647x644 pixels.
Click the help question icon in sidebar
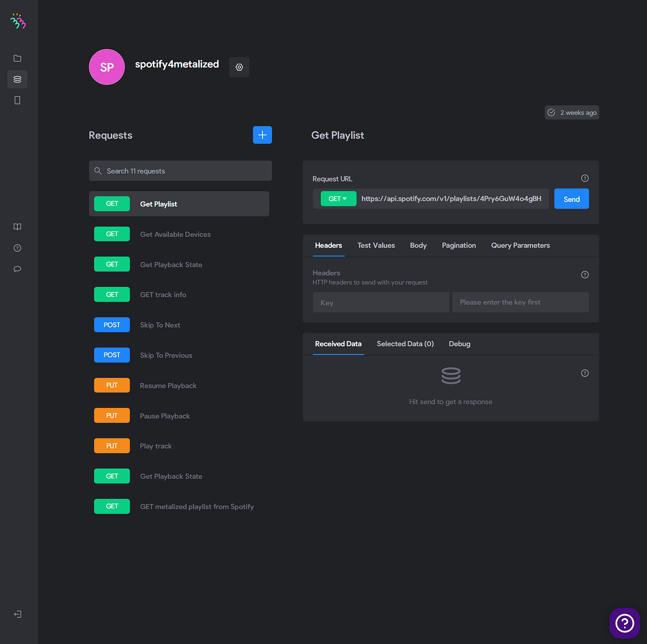[x=18, y=248]
